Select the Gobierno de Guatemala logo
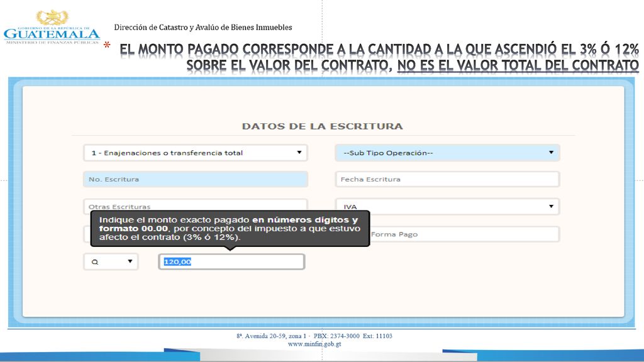Image resolution: width=644 pixels, height=362 pixels. click(x=52, y=27)
